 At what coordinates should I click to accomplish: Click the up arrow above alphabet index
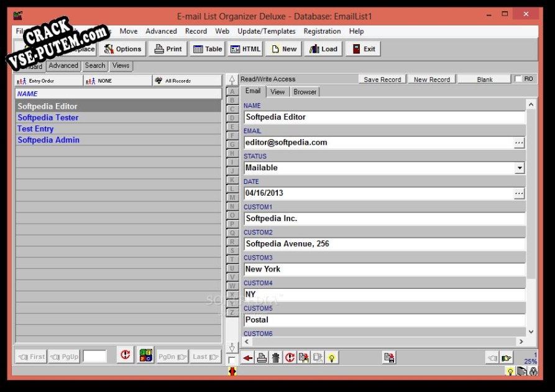coord(232,80)
